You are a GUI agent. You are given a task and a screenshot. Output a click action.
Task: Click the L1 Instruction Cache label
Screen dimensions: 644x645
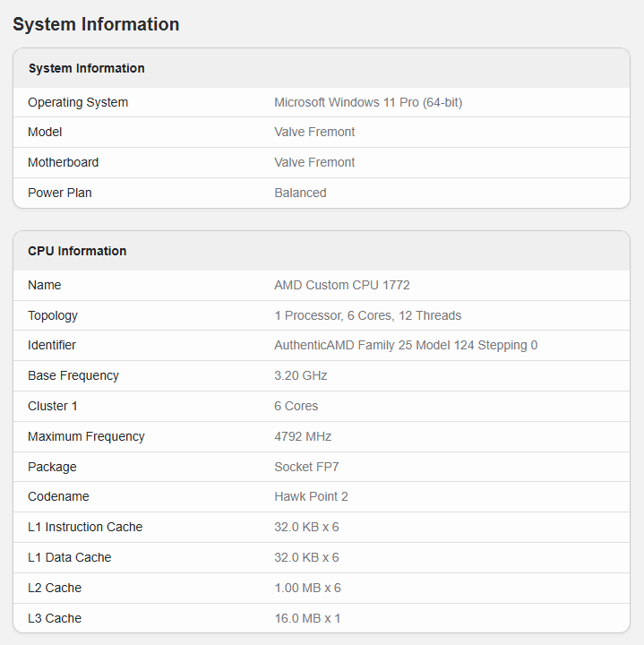pyautogui.click(x=85, y=527)
